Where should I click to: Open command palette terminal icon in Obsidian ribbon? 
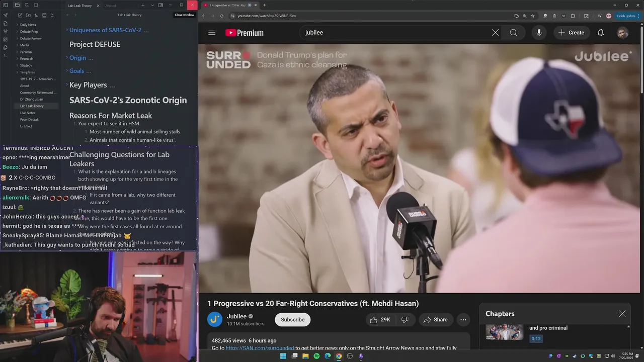coord(6,55)
